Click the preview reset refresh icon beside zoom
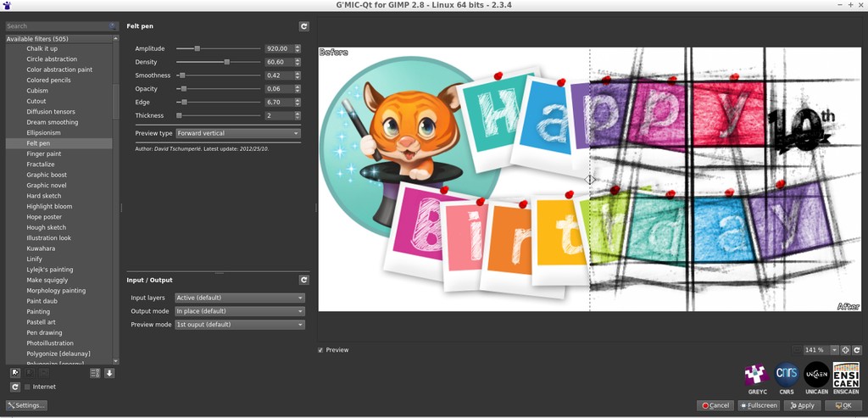The image size is (868, 418). coord(857,350)
